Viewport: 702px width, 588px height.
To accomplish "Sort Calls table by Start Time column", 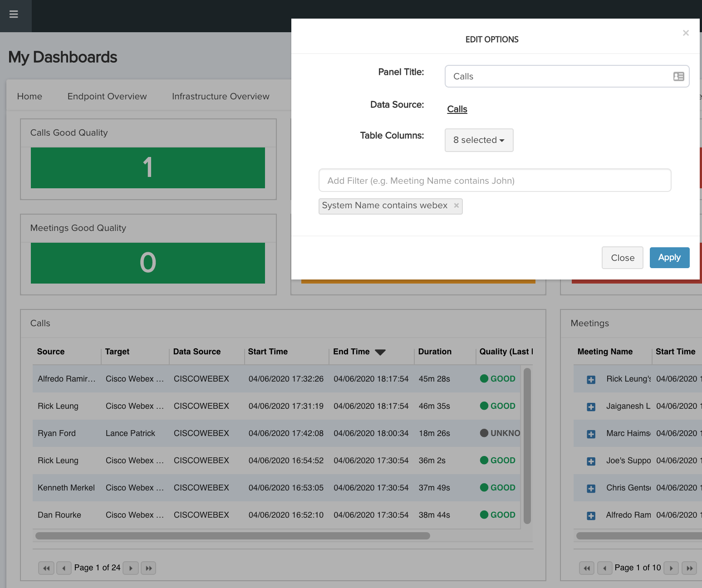I will [268, 352].
